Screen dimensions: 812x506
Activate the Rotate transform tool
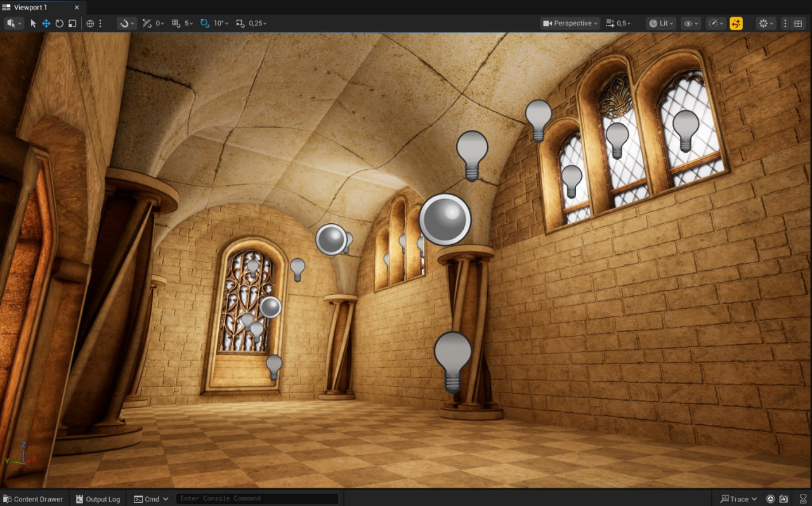click(x=59, y=23)
